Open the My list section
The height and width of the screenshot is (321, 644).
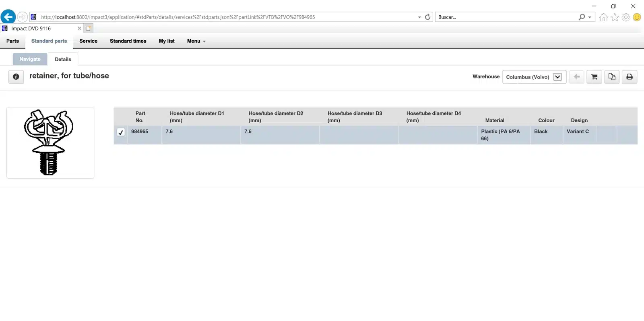[x=167, y=41]
